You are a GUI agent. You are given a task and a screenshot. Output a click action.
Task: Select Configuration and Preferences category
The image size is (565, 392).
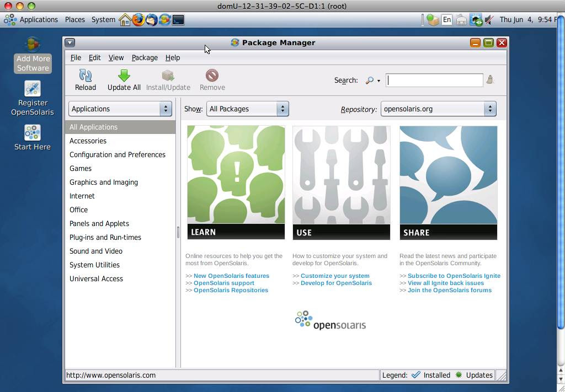pos(120,154)
